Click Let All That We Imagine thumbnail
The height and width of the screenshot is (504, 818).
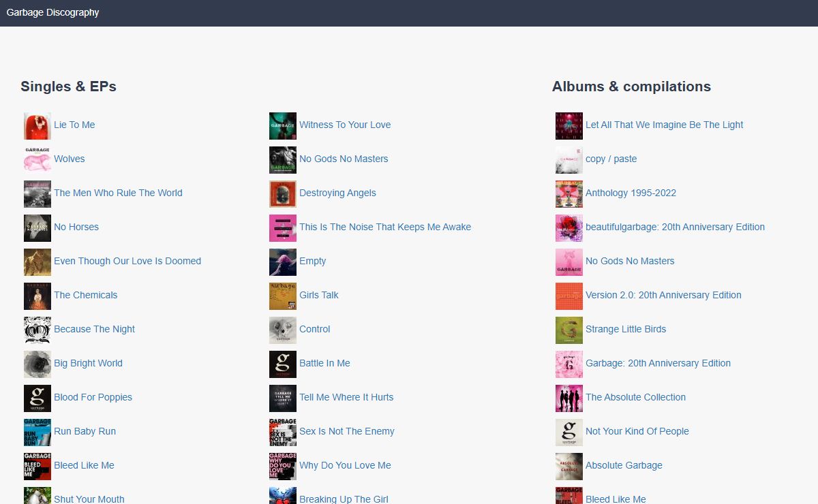569,126
